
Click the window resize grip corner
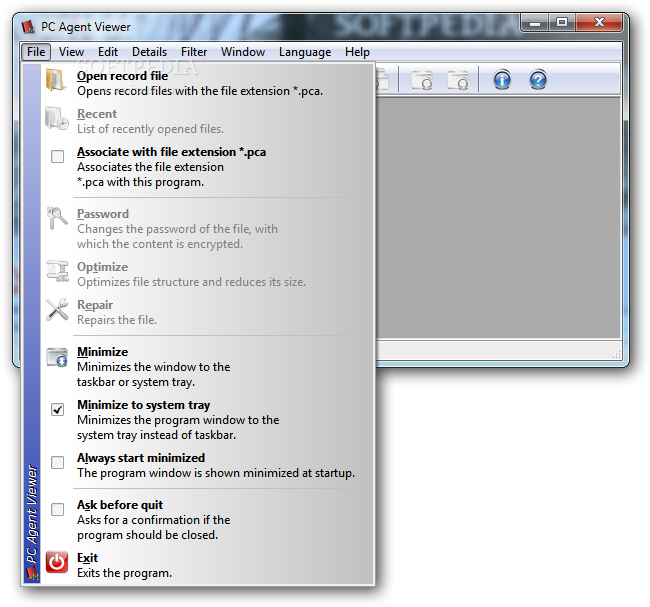coord(616,354)
